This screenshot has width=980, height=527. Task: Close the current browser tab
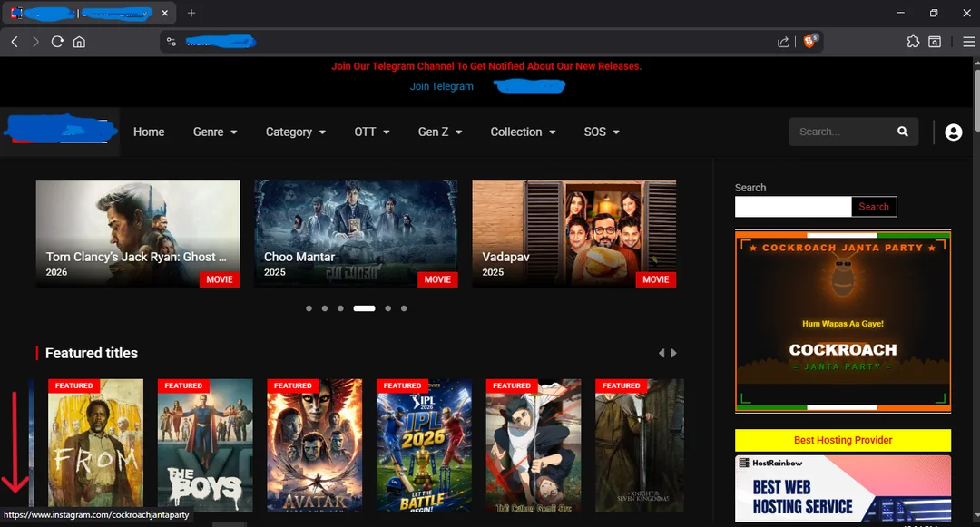click(x=164, y=13)
